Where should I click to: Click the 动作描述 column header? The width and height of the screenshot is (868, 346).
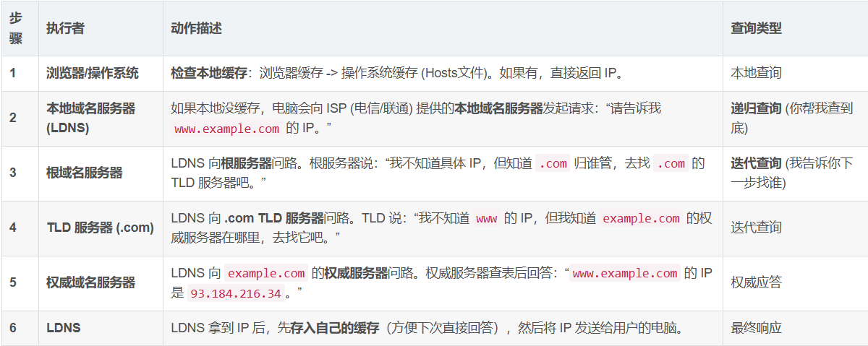[x=196, y=28]
